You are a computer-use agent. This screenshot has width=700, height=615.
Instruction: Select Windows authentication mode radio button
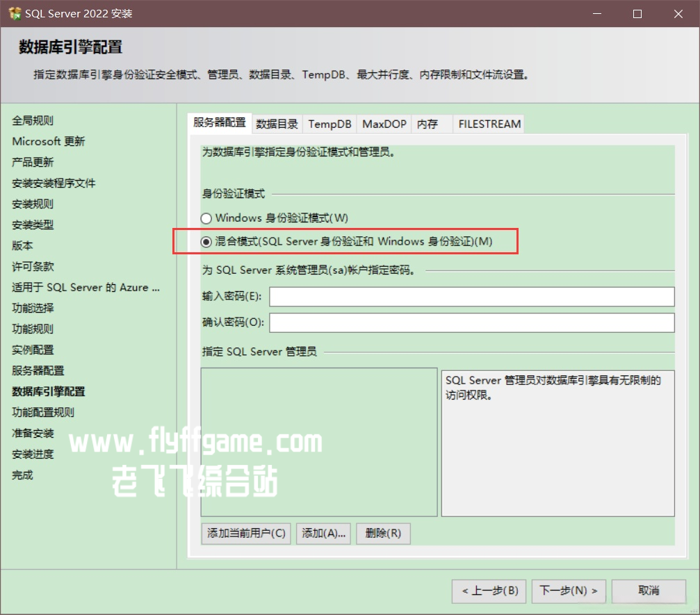click(x=206, y=218)
